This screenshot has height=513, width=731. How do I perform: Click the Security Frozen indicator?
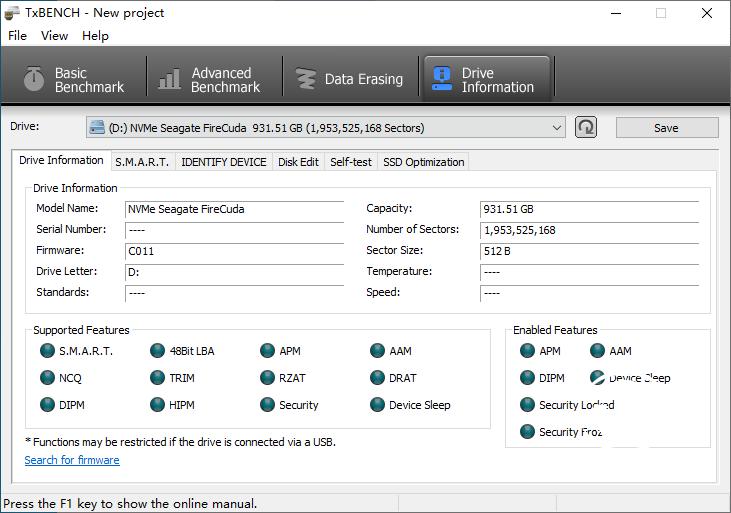pyautogui.click(x=527, y=432)
